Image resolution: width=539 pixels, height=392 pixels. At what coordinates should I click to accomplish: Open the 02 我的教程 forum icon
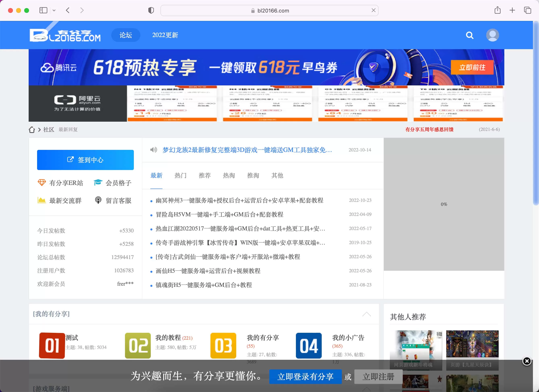(x=138, y=345)
